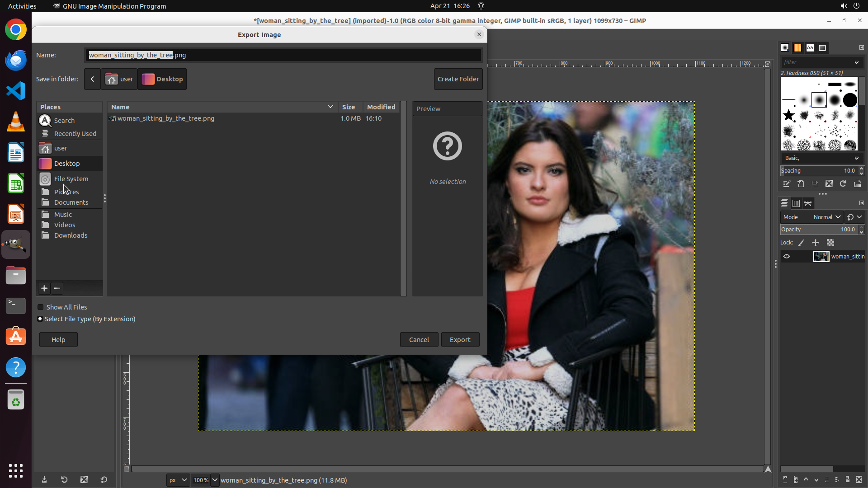Hide the woman_sitting layer via eye icon

point(787,257)
